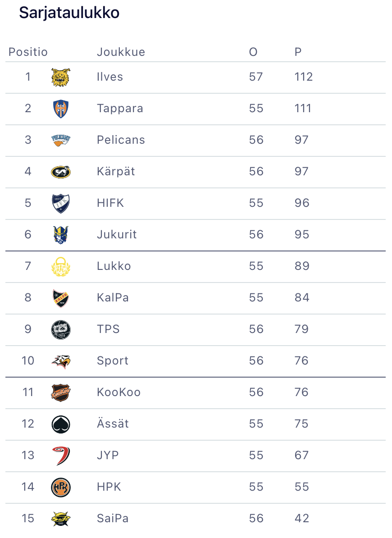Click the Ässät spade logo
Viewport: 392px width, 538px height.
tap(61, 424)
